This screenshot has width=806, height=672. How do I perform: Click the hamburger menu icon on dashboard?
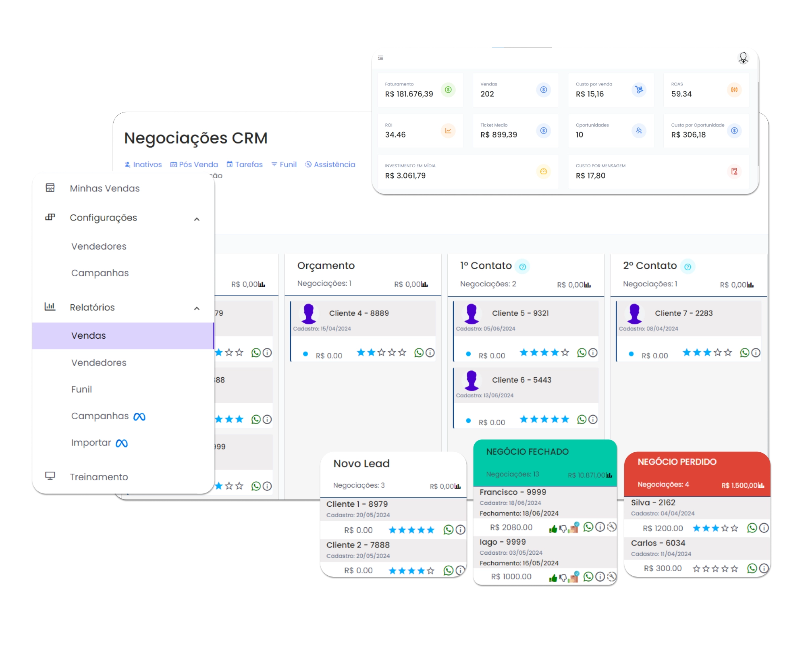tap(380, 58)
